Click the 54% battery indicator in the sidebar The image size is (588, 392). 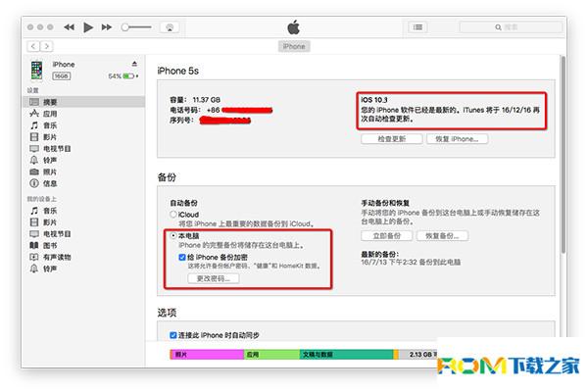[123, 76]
